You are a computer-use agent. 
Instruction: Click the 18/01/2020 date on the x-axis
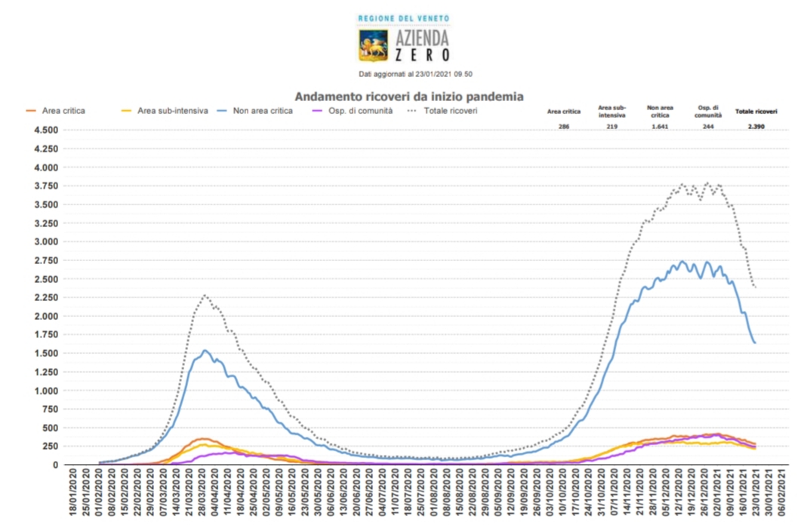(x=72, y=493)
